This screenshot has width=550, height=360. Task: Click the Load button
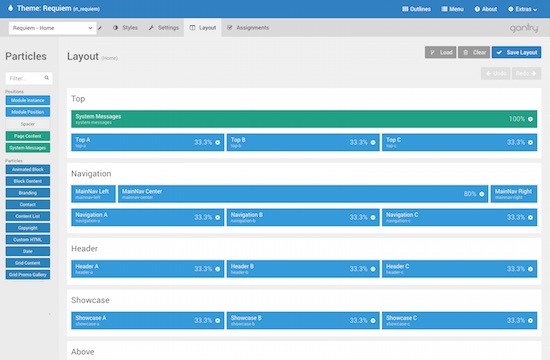pyautogui.click(x=441, y=53)
